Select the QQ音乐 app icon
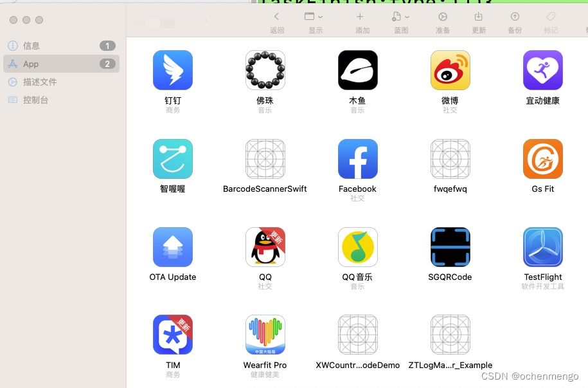 358,247
